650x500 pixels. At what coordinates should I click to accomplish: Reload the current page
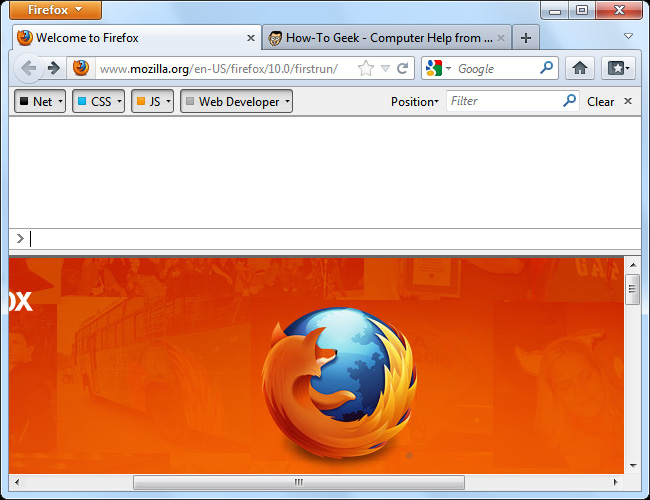pyautogui.click(x=403, y=68)
